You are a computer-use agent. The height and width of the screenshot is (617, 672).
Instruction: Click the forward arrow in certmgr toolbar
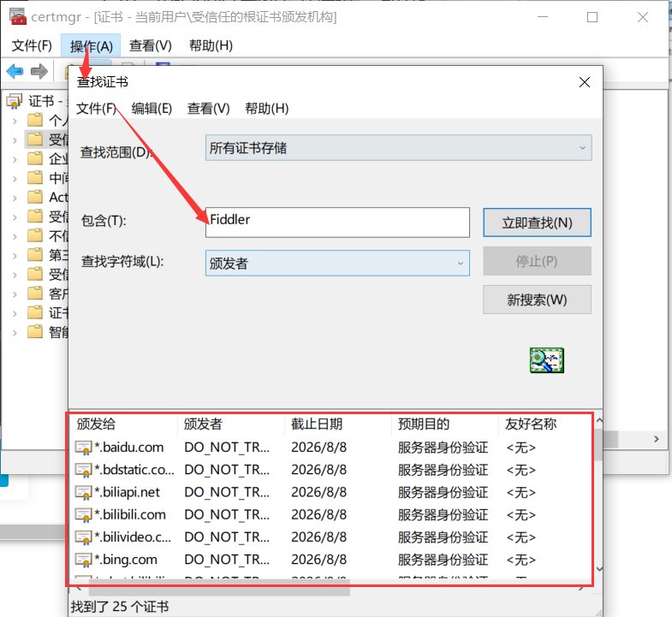(39, 71)
